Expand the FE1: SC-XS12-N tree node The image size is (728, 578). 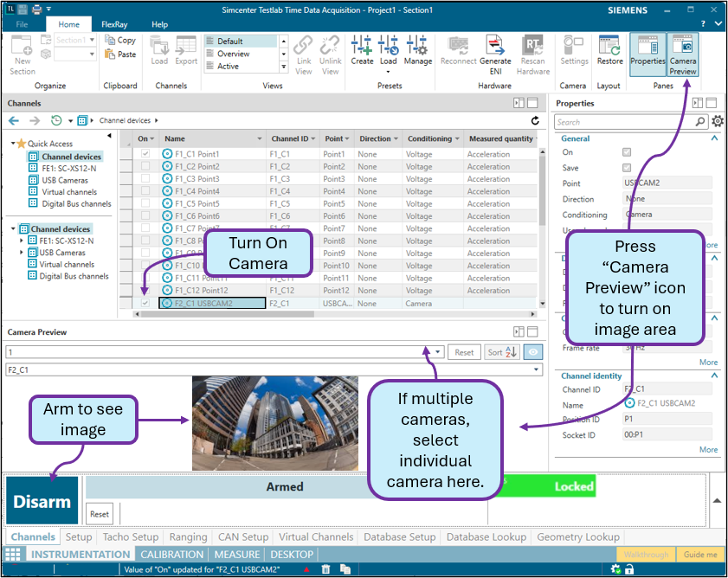click(x=23, y=241)
